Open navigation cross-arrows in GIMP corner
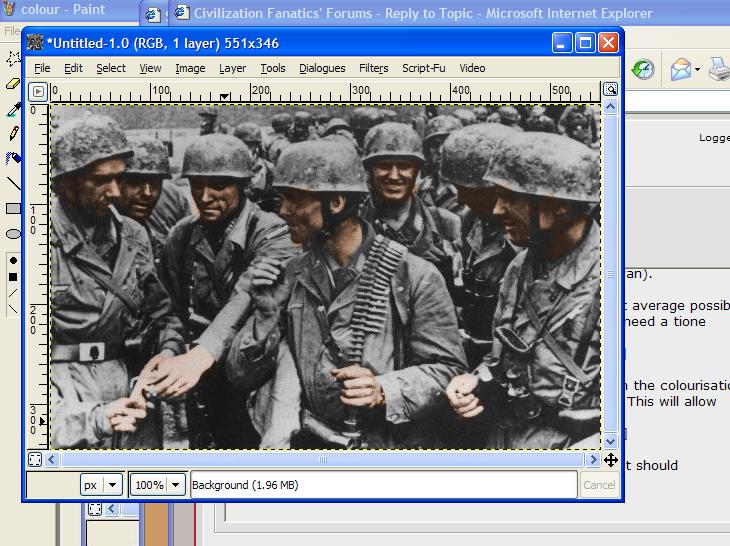 (x=611, y=460)
